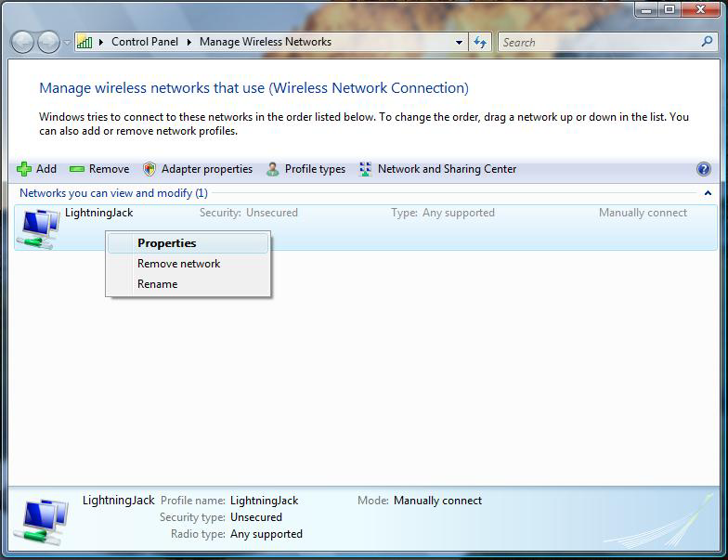Open help with the blue question mark
728x560 pixels.
pyautogui.click(x=704, y=169)
